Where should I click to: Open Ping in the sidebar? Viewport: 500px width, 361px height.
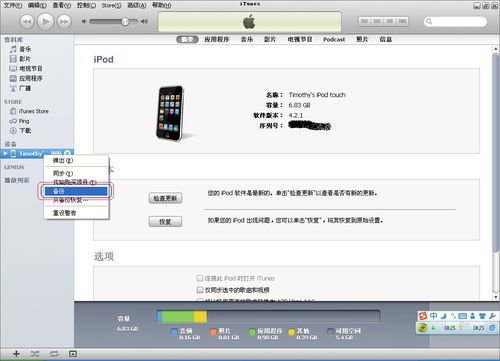coord(20,121)
